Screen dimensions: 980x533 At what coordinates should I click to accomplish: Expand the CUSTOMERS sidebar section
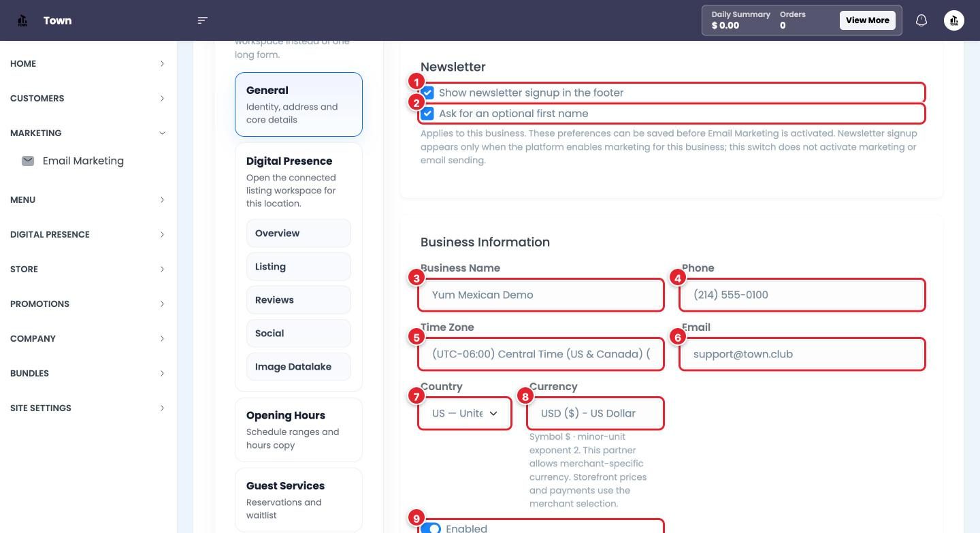(x=87, y=98)
